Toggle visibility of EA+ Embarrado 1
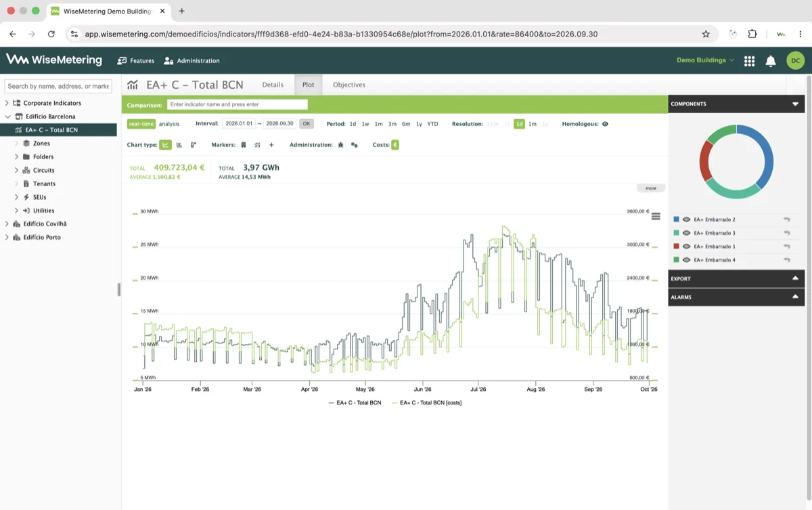The width and height of the screenshot is (812, 510). 686,247
